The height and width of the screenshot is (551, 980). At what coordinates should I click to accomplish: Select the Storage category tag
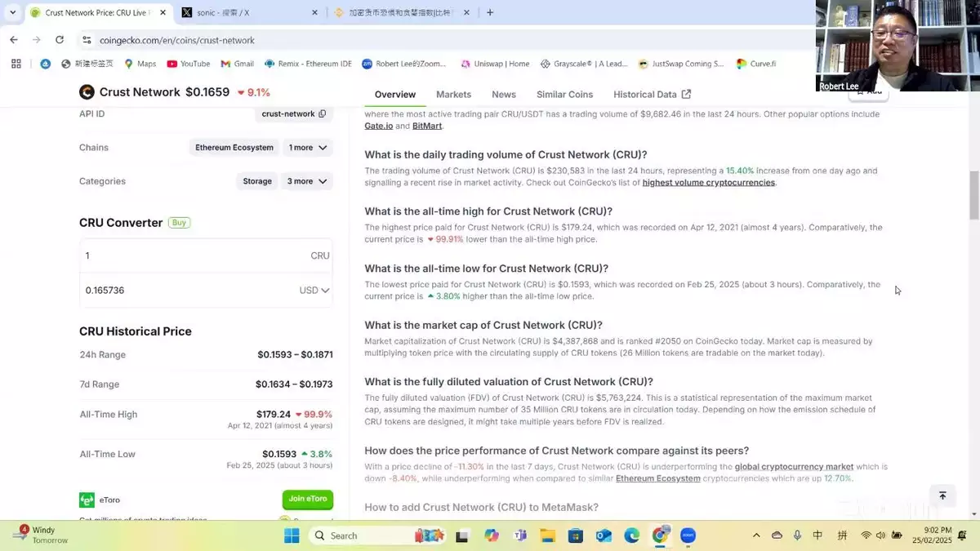click(x=257, y=181)
